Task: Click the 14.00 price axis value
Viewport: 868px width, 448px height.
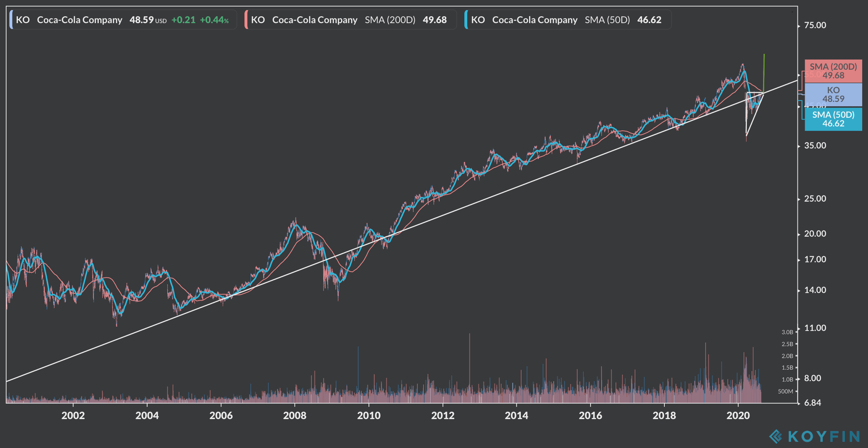Action: coord(815,290)
